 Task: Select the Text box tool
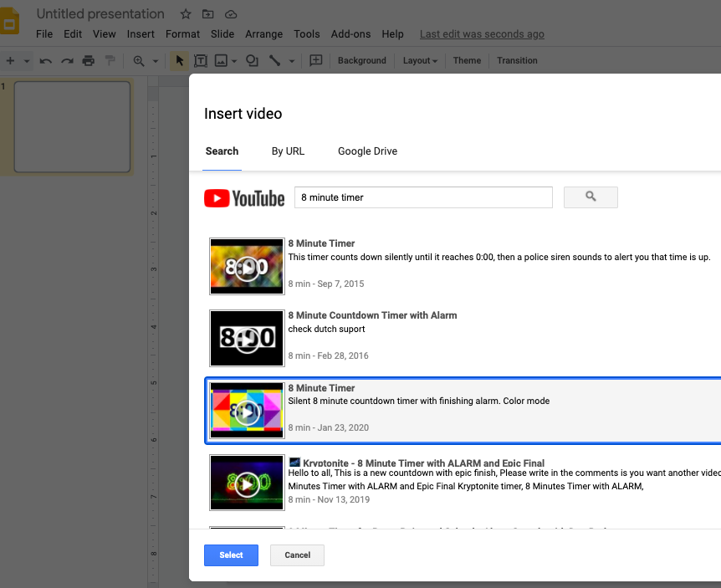click(201, 61)
